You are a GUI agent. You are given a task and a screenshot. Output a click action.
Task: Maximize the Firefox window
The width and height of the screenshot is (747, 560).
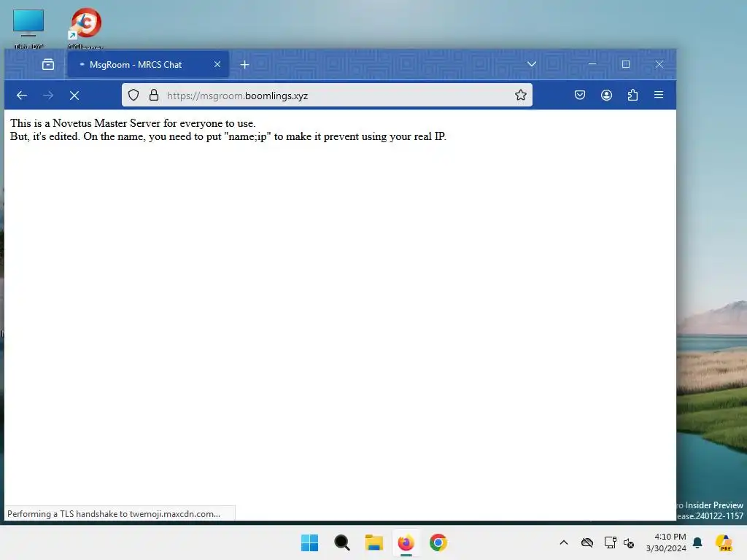pyautogui.click(x=625, y=64)
